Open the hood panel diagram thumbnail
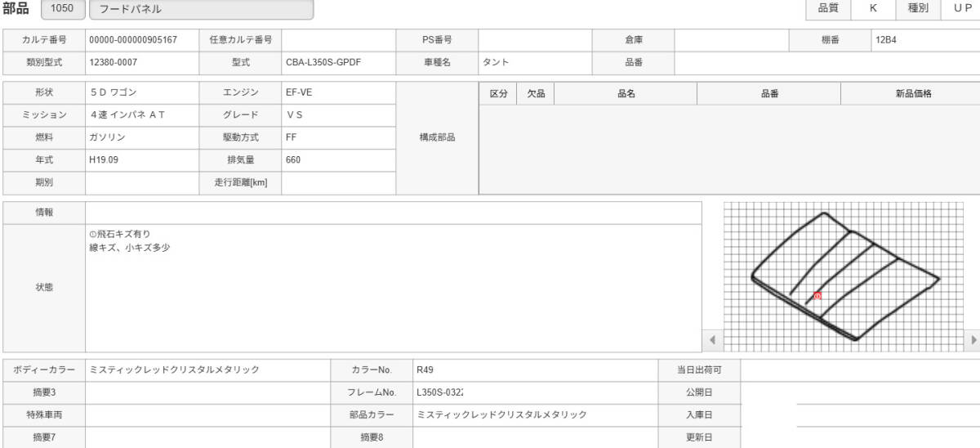This screenshot has height=448, width=980. 845,276
